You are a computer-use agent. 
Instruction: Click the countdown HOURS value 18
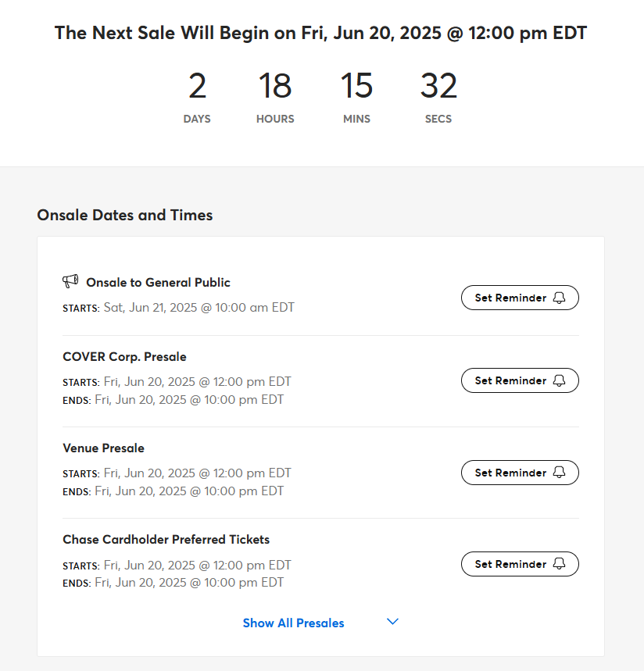pos(275,86)
